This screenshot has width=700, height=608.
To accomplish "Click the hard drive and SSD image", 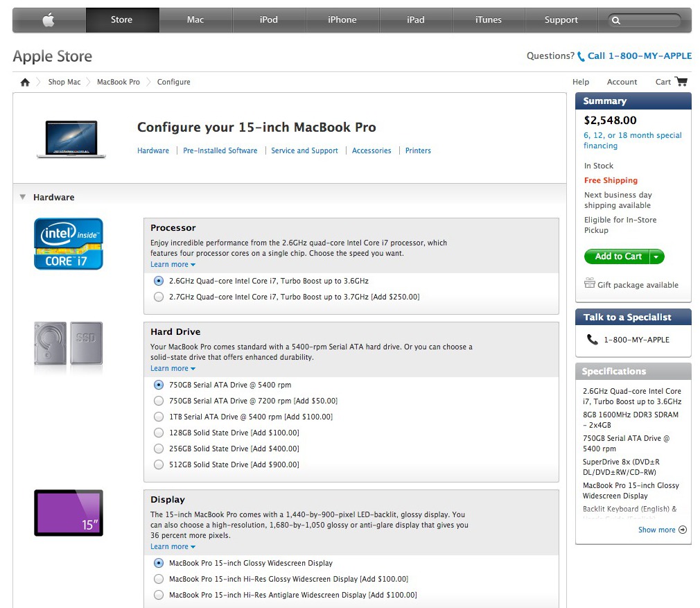I will [x=69, y=343].
